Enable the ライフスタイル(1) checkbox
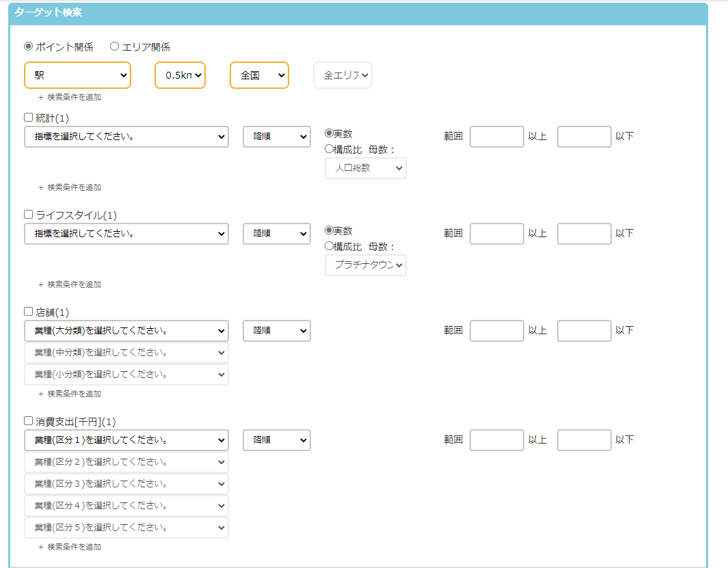This screenshot has width=728, height=568. pyautogui.click(x=29, y=215)
